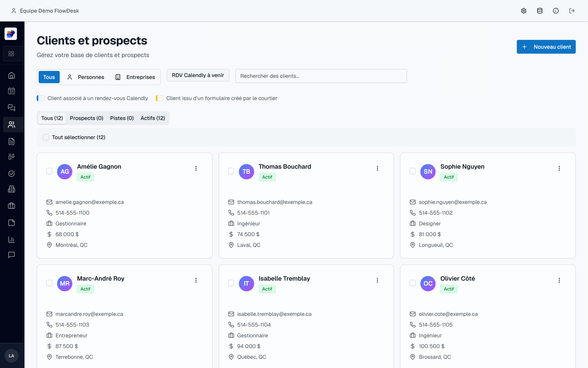Open documents sidebar icon

pos(11,141)
